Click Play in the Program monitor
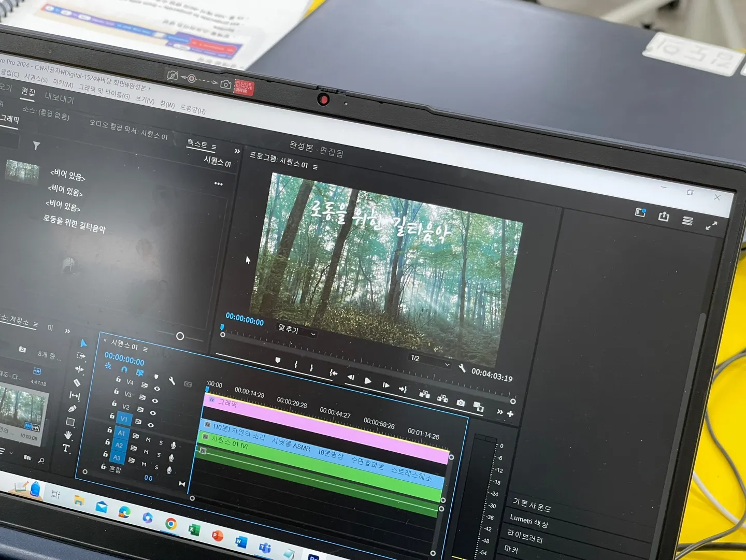Viewport: 746px width, 560px height. tap(368, 381)
